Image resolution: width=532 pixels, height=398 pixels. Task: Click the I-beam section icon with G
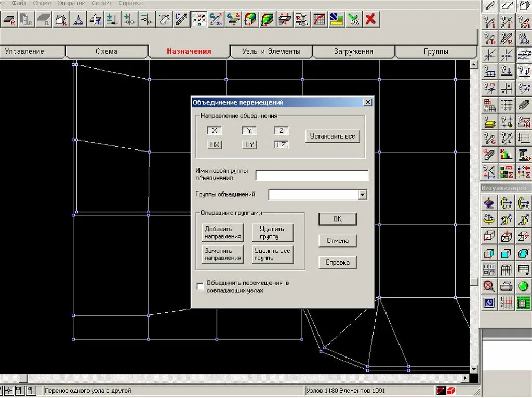[x=524, y=155]
